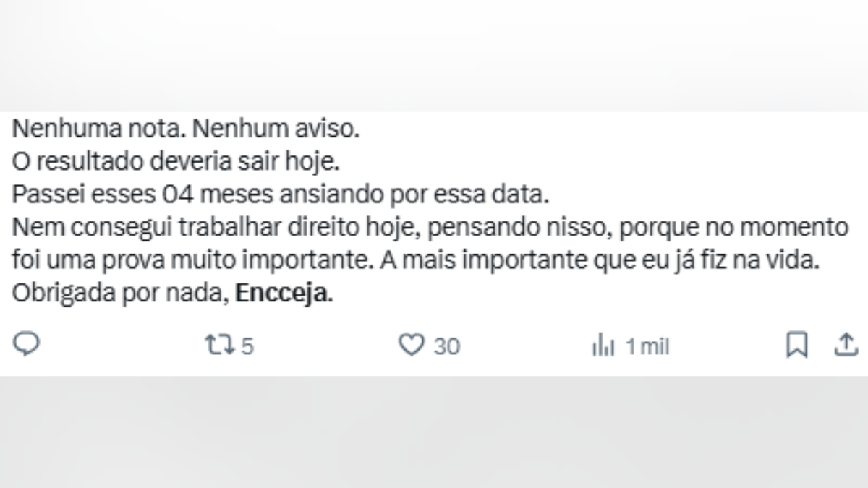
Task: Share the tweet via the upload arrow icon
Action: 843,346
